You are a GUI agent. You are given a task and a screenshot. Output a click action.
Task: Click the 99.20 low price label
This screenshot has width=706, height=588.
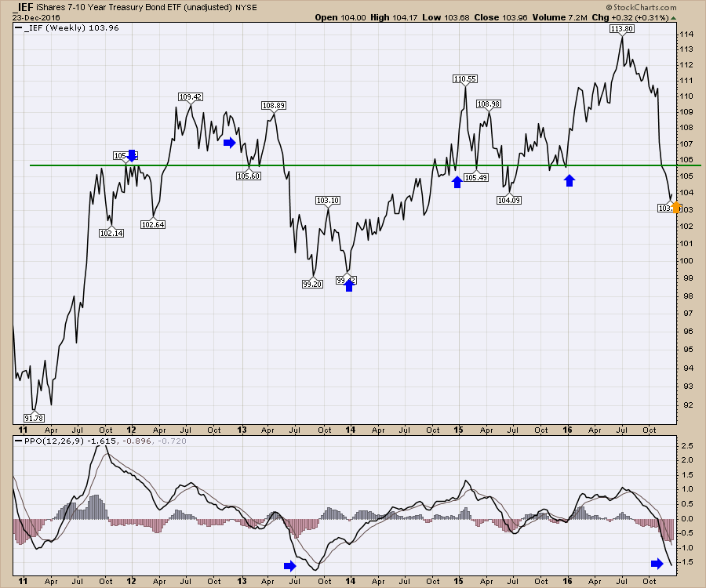(x=312, y=285)
